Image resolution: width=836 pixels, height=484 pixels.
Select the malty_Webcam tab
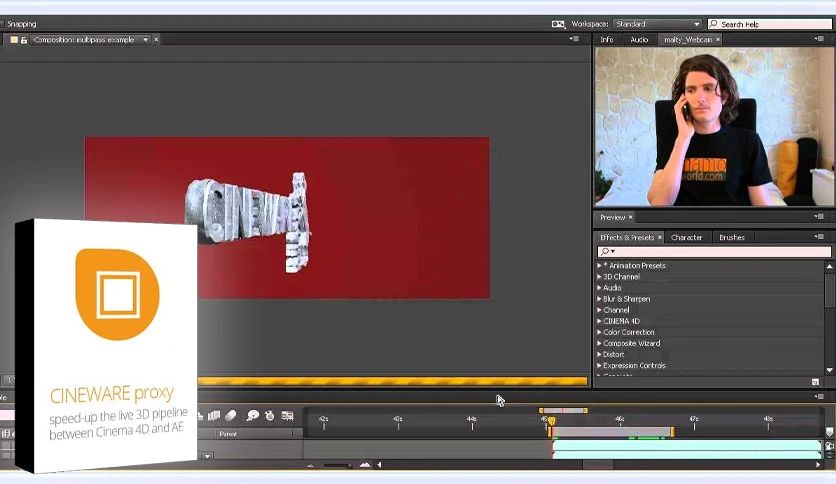[688, 39]
